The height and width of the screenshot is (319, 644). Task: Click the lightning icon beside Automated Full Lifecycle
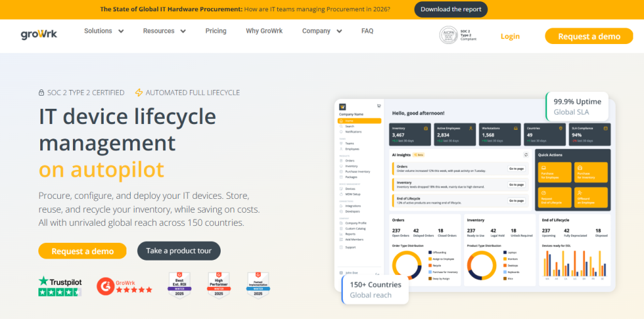click(139, 92)
